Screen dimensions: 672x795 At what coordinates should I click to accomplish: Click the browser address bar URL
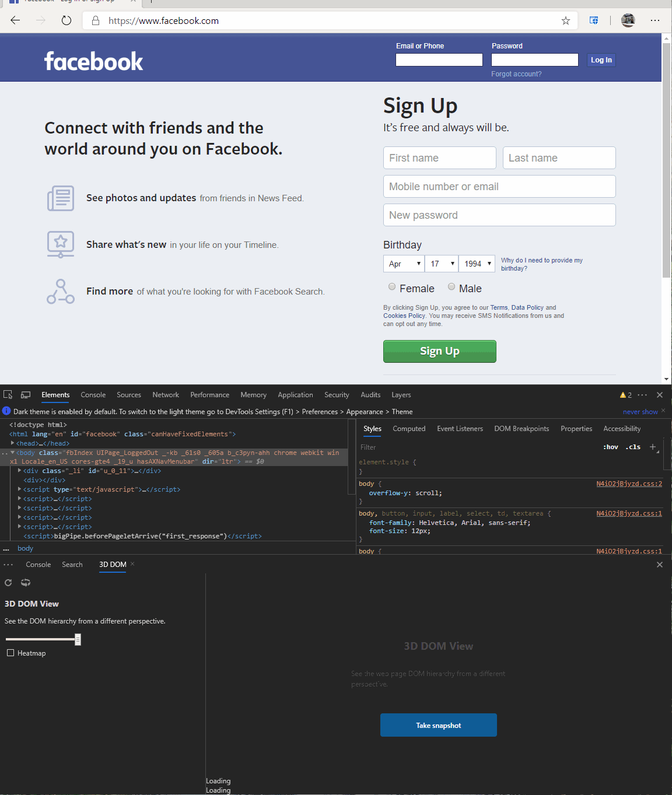(163, 21)
